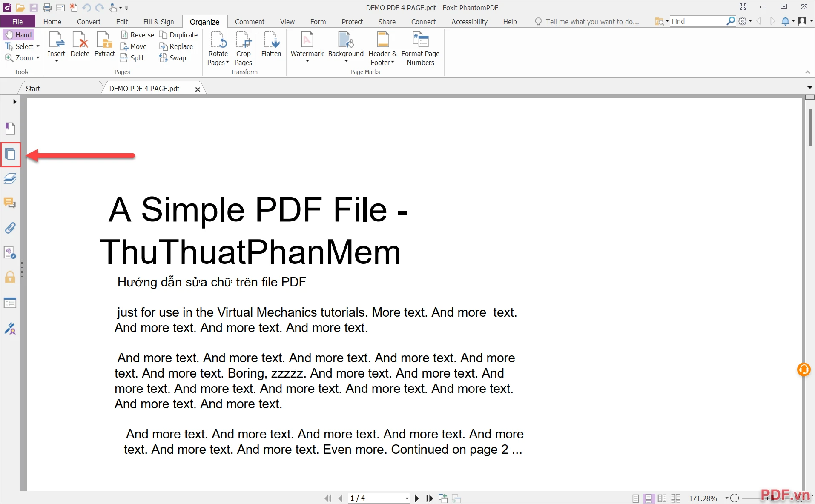The height and width of the screenshot is (504, 815).
Task: Open the Zoom tool dropdown
Action: click(38, 58)
